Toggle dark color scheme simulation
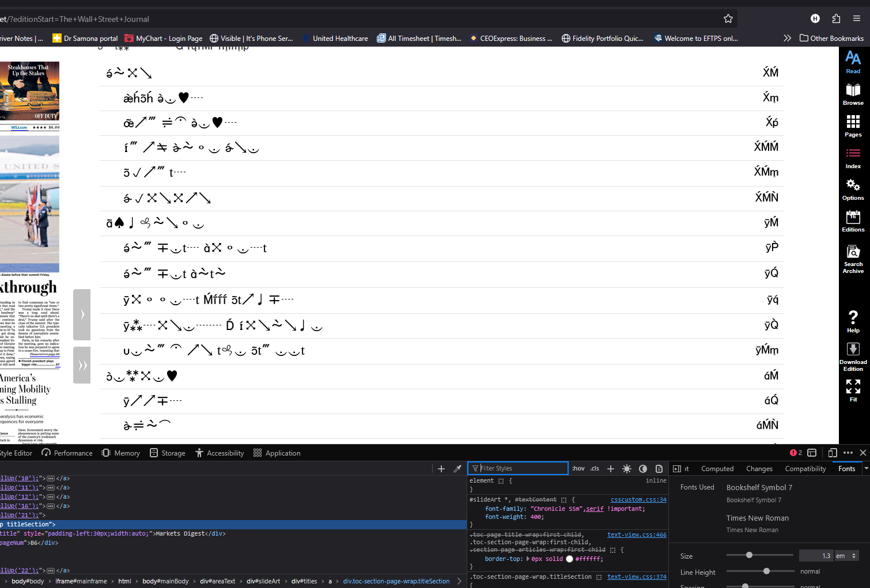The height and width of the screenshot is (588, 870). pyautogui.click(x=643, y=469)
